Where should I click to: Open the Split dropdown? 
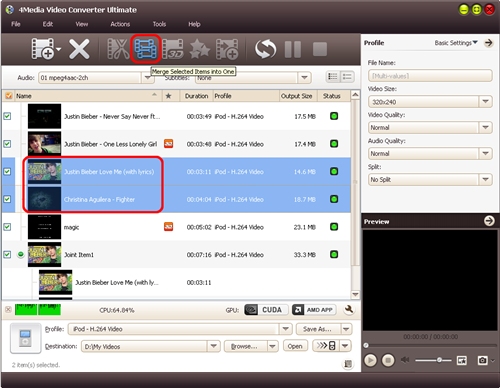[485, 179]
